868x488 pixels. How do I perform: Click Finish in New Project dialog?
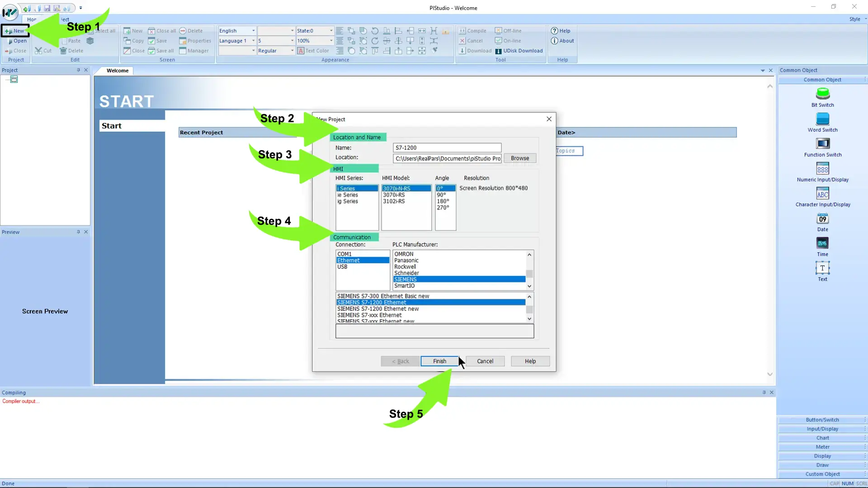pyautogui.click(x=439, y=361)
